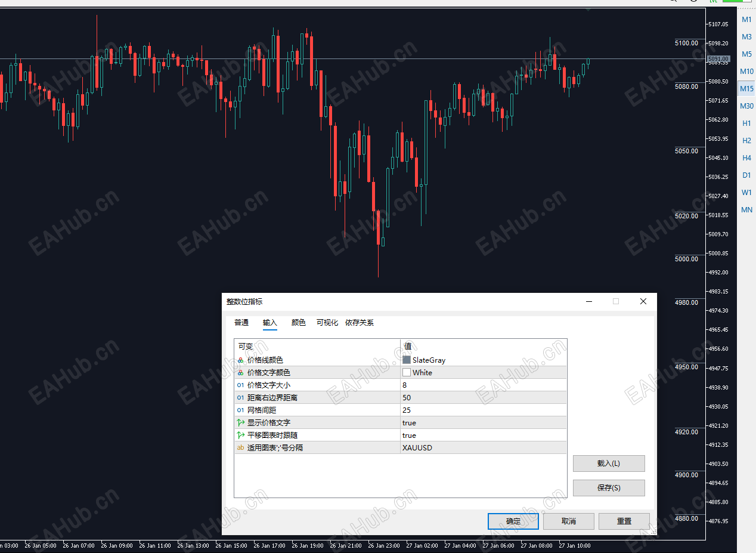Image resolution: width=756 pixels, height=553 pixels.
Task: Switch to the 颜色 tab
Action: 298,323
